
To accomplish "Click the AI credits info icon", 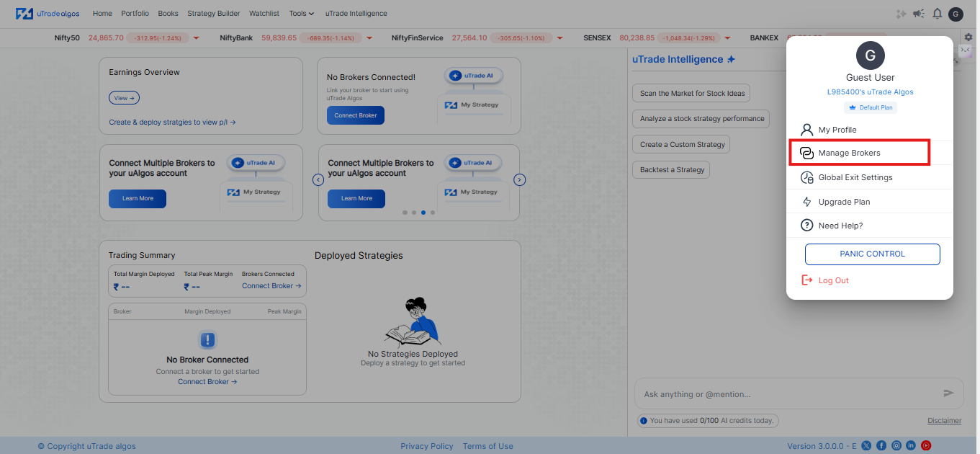I will tap(644, 420).
